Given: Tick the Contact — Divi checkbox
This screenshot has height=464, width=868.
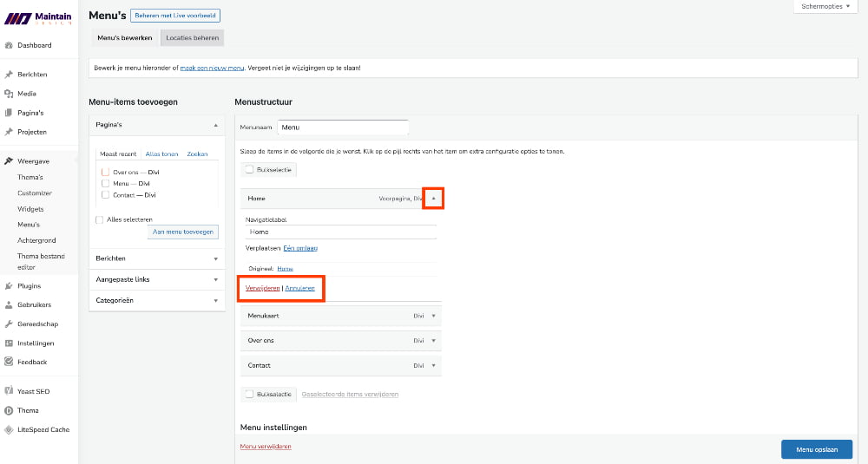Looking at the screenshot, I should 105,194.
